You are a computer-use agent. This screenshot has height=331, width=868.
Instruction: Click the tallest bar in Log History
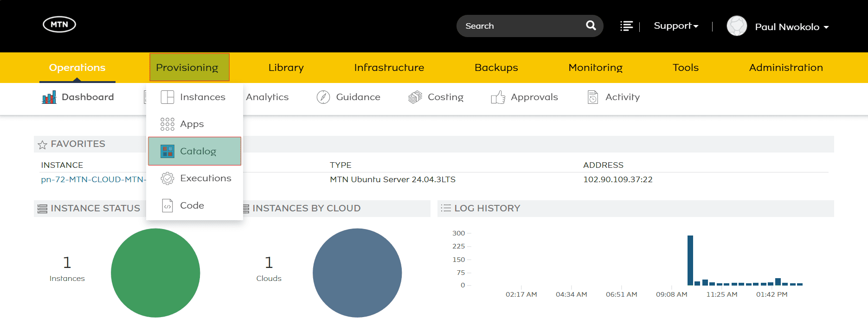[x=690, y=260]
